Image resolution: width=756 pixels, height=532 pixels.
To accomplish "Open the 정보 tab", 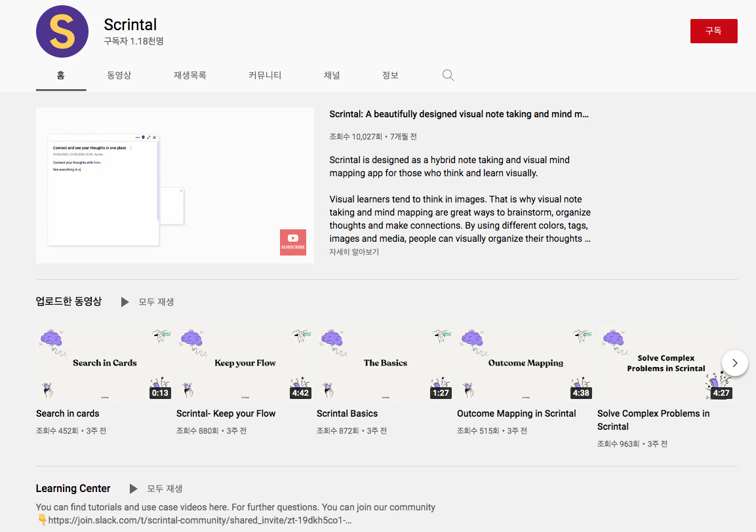I will point(390,75).
